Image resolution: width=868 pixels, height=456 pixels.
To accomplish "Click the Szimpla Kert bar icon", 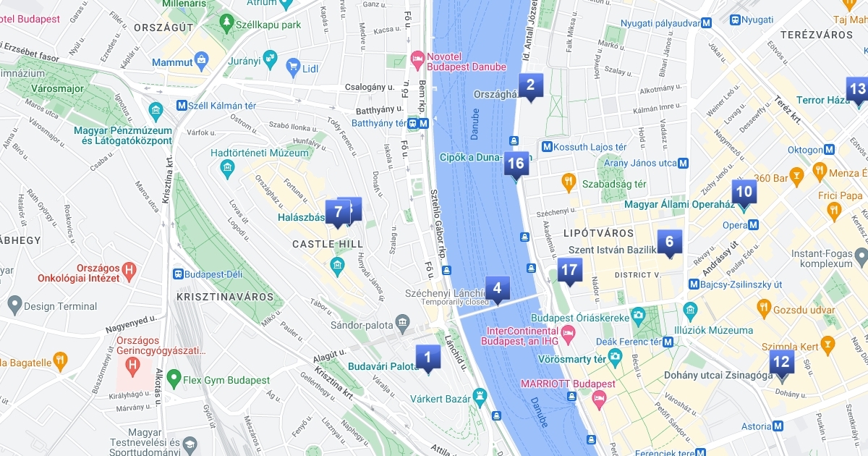I will tap(828, 342).
